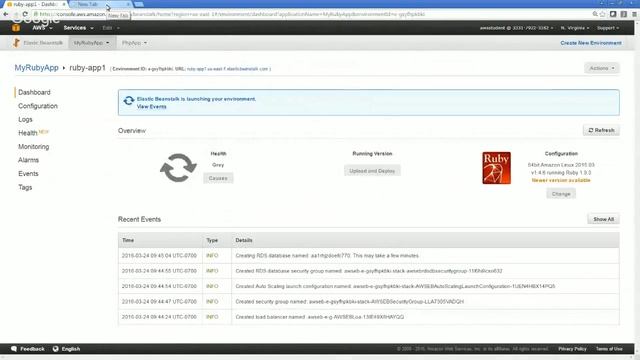Open Tags in the sidebar
This screenshot has height=360, width=640.
pos(25,187)
